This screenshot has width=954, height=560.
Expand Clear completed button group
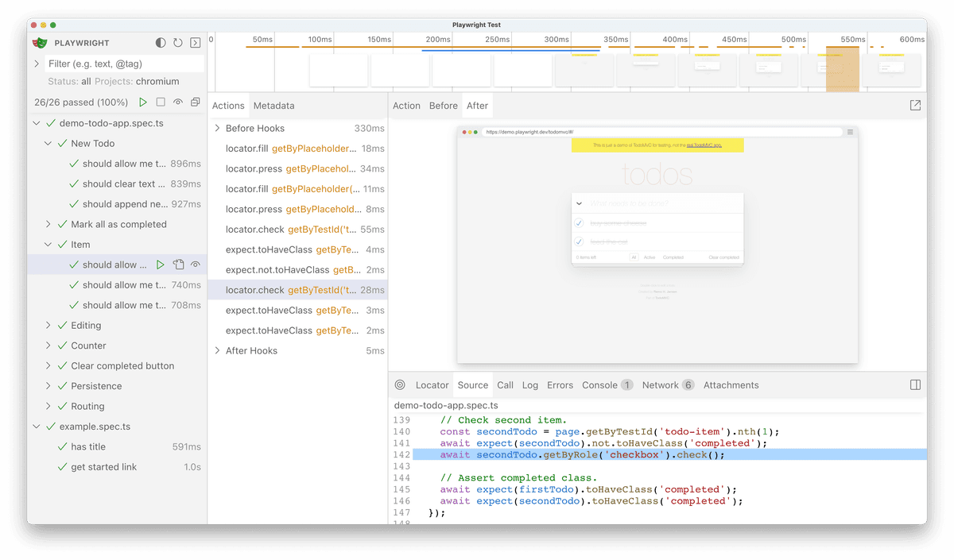(48, 366)
